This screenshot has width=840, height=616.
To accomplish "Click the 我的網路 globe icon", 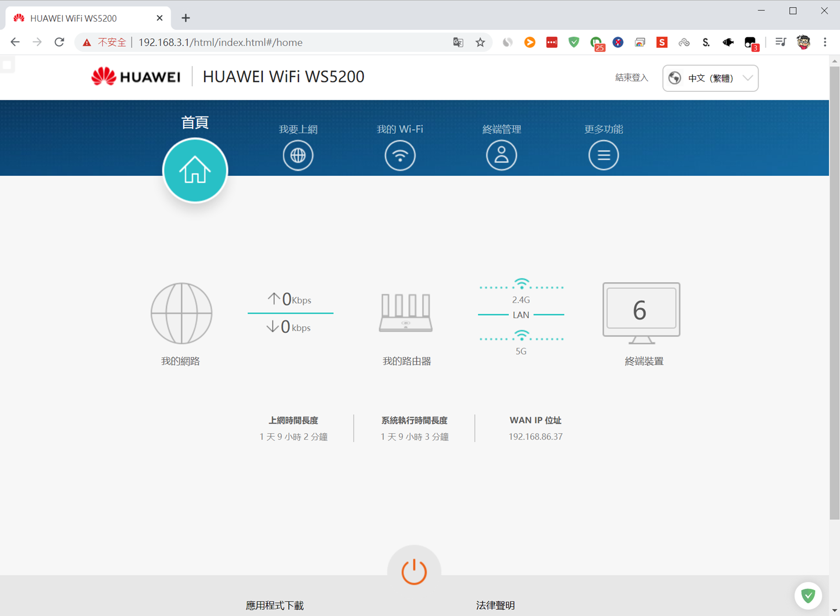I will pos(181,314).
